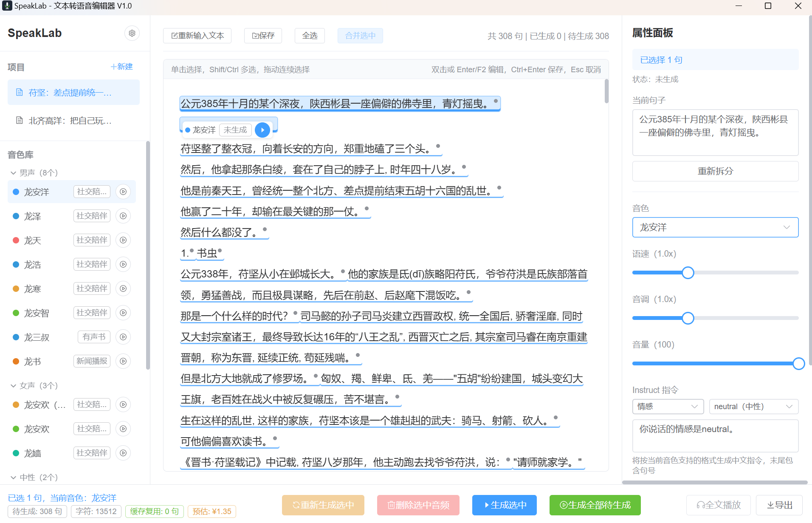Preview the 龙泽 voice sample
812x523 pixels.
(x=123, y=216)
